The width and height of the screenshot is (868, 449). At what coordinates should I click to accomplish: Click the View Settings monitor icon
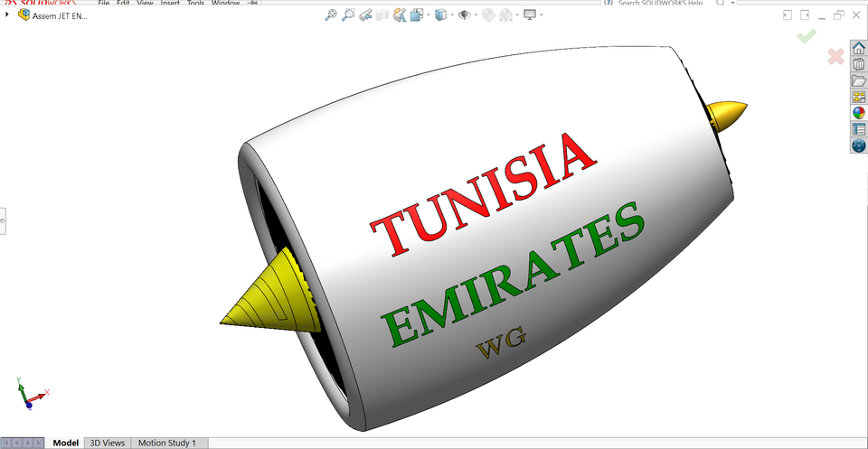coord(530,15)
